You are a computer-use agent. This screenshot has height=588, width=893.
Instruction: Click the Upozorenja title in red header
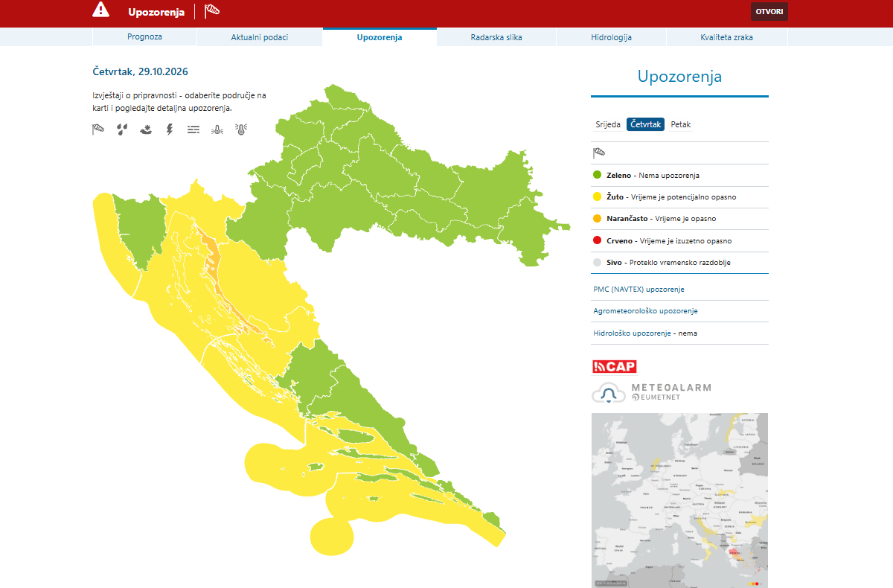click(x=156, y=11)
